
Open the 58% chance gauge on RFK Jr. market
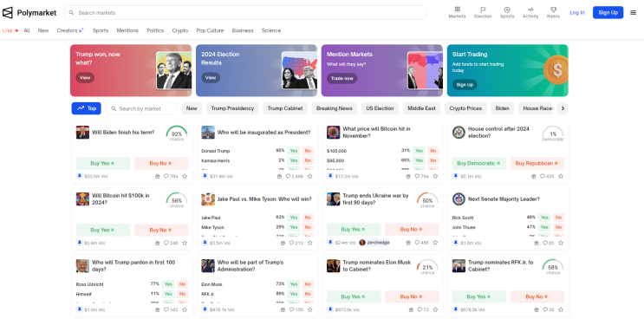(x=553, y=267)
